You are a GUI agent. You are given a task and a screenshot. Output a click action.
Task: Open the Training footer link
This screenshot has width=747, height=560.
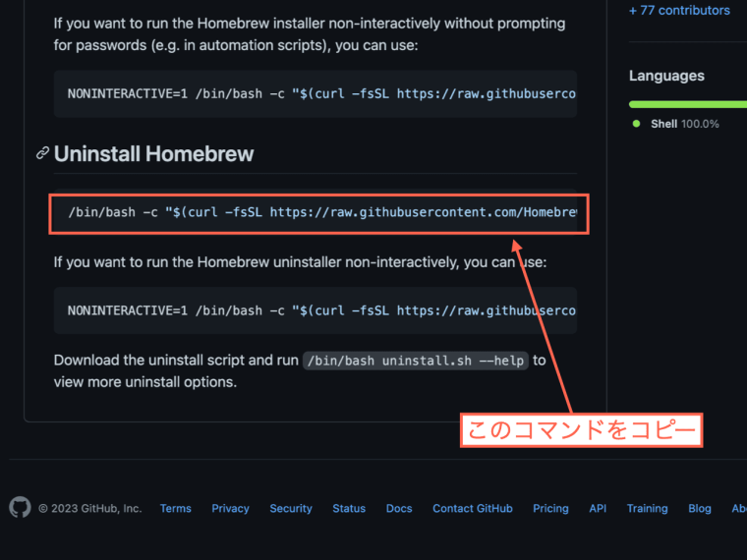pos(647,509)
